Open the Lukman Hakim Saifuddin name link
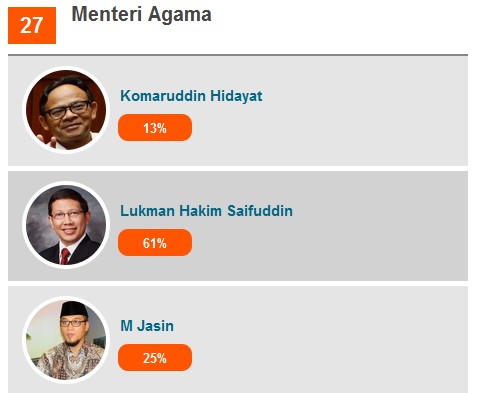The image size is (478, 393). [207, 211]
